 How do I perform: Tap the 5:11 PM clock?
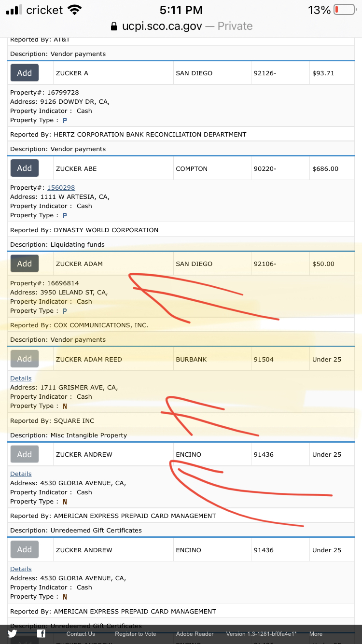[181, 10]
